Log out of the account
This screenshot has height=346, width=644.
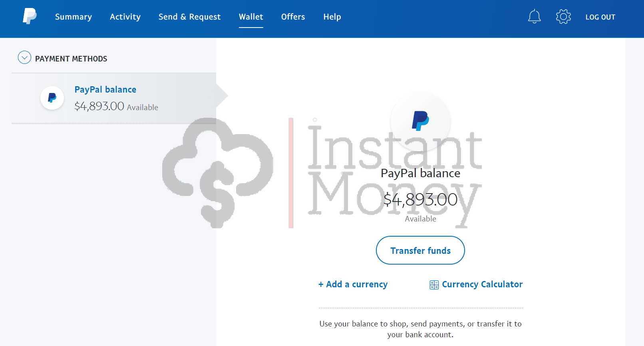(600, 17)
